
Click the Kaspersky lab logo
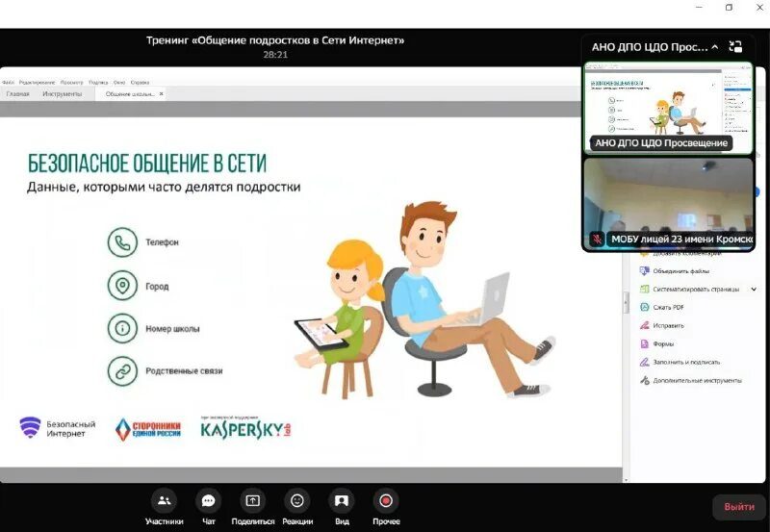point(245,428)
